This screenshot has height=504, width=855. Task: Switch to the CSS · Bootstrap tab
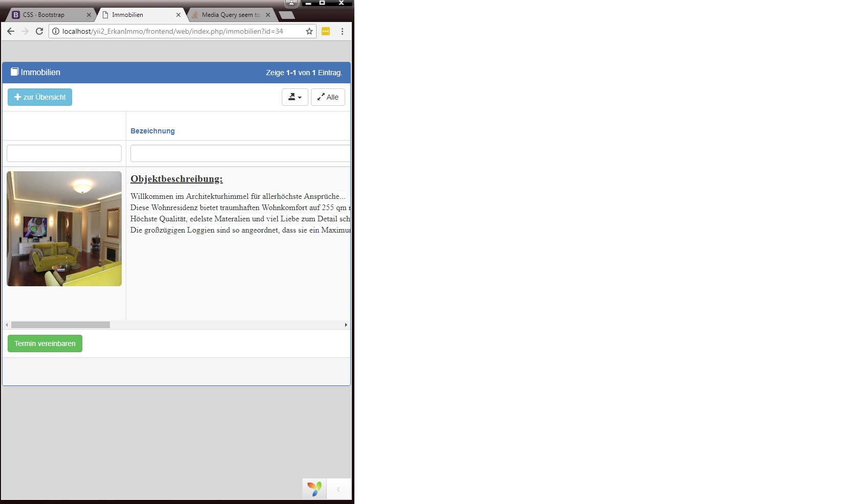pos(49,15)
